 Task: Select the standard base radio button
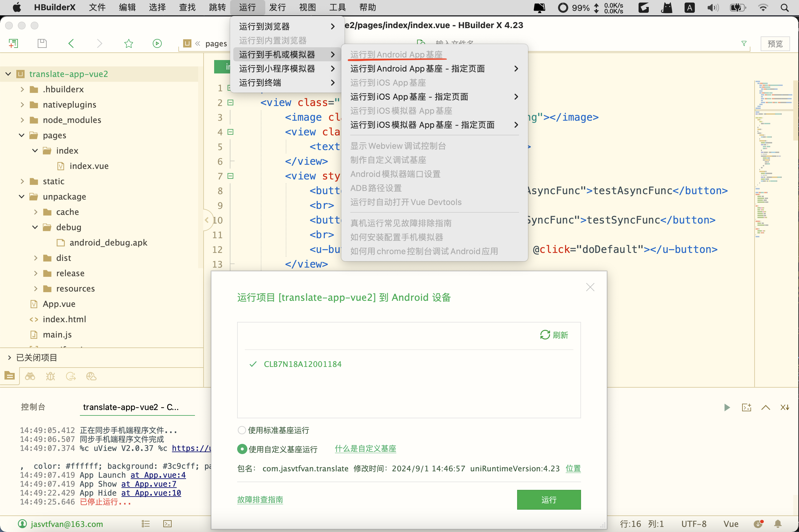coord(241,430)
